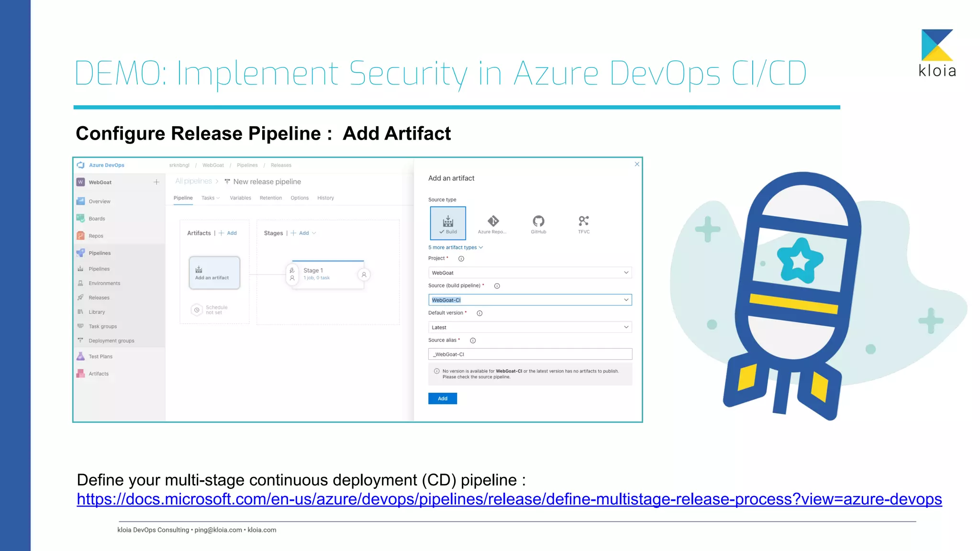Expand the Stages Add dropdown chevron
Image resolution: width=980 pixels, height=551 pixels.
click(314, 233)
